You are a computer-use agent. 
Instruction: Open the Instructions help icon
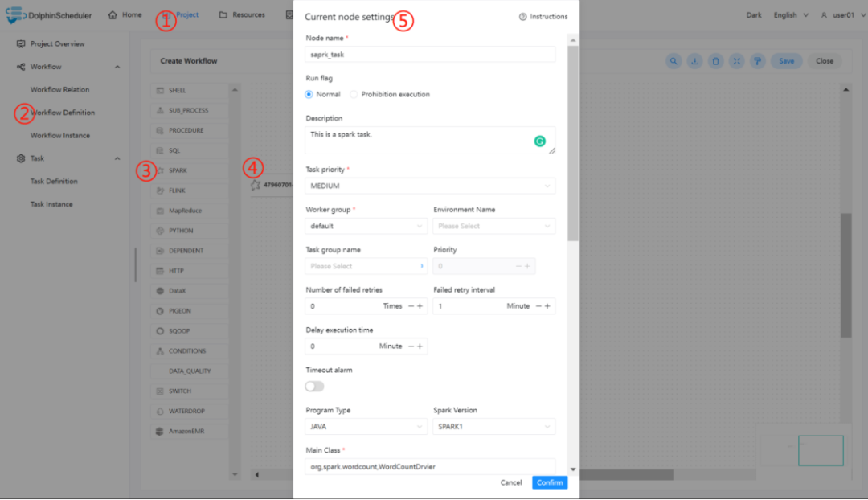coord(522,17)
